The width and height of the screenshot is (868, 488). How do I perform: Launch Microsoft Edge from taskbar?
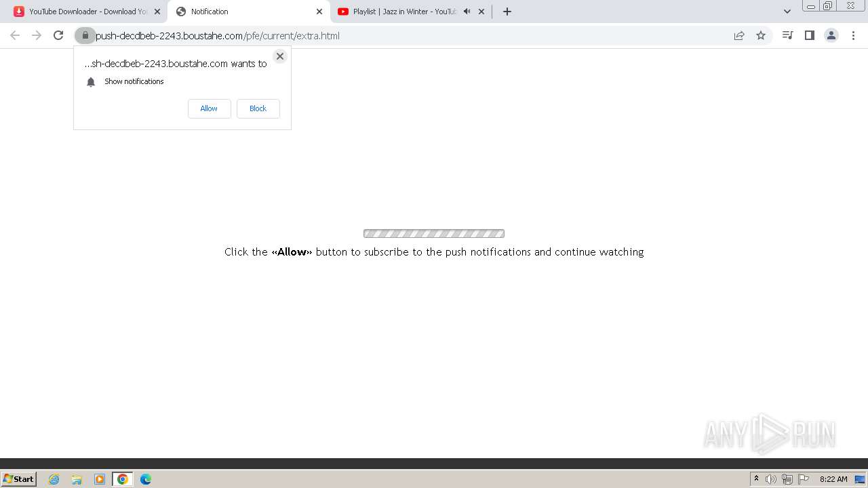146,479
